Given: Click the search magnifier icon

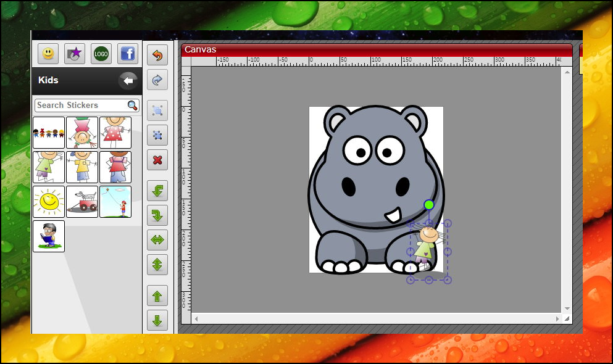Looking at the screenshot, I should click(133, 105).
